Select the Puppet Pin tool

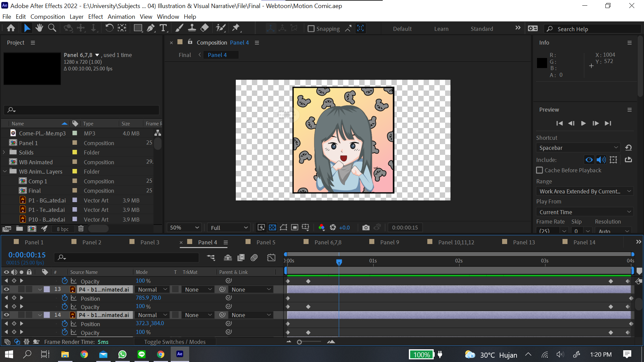click(x=236, y=28)
